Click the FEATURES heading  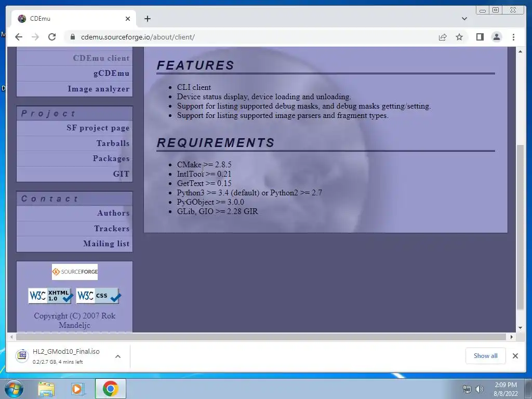pyautogui.click(x=195, y=65)
